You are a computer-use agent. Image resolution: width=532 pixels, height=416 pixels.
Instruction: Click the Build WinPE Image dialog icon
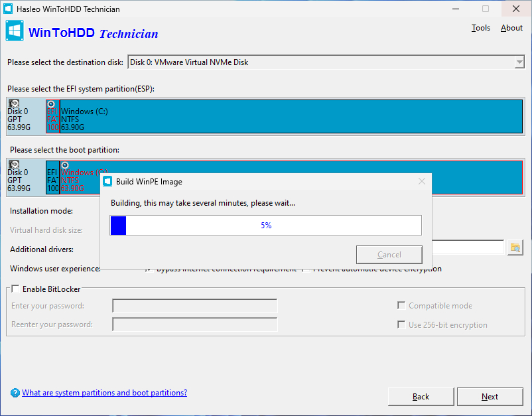pos(107,181)
